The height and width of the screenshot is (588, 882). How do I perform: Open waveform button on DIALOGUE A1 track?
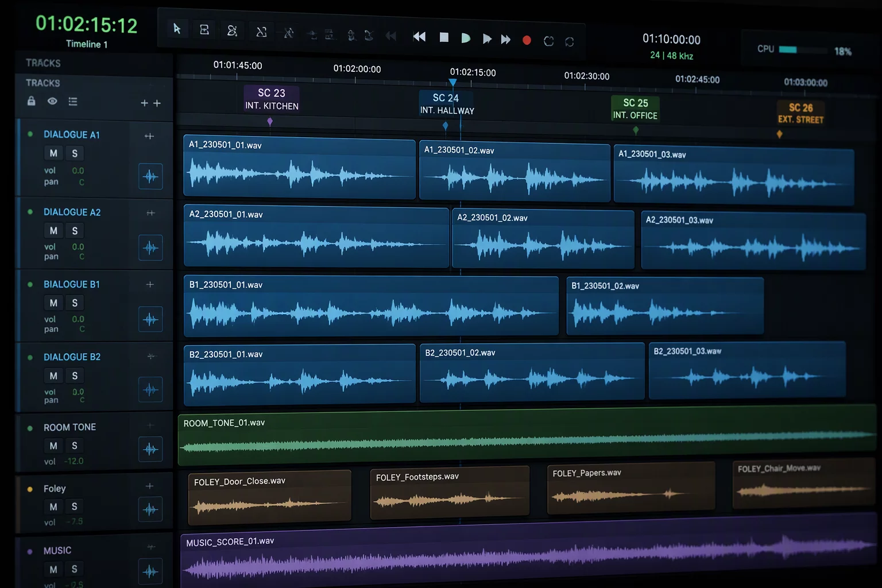pos(150,176)
